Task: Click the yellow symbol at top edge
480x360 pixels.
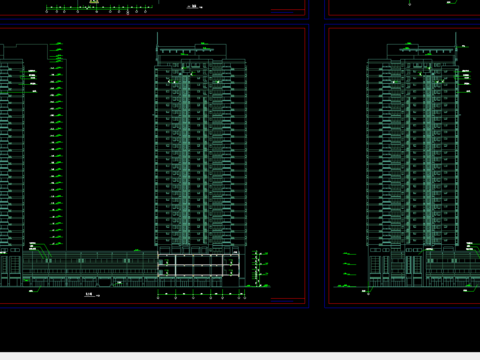Action: point(94,2)
